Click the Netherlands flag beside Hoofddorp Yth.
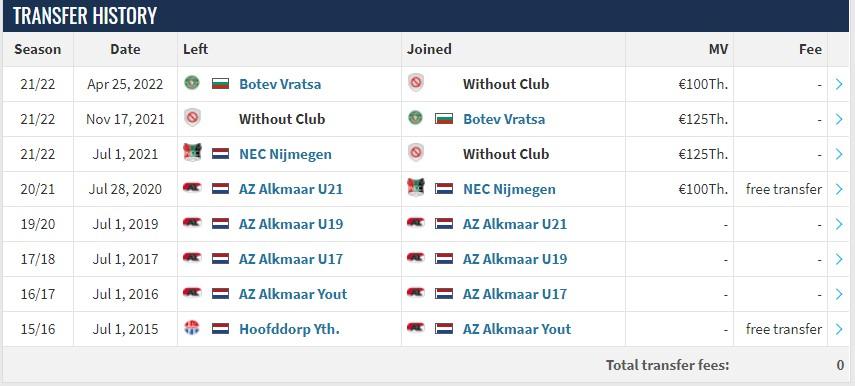Screen dimensions: 855x386 tap(220, 329)
